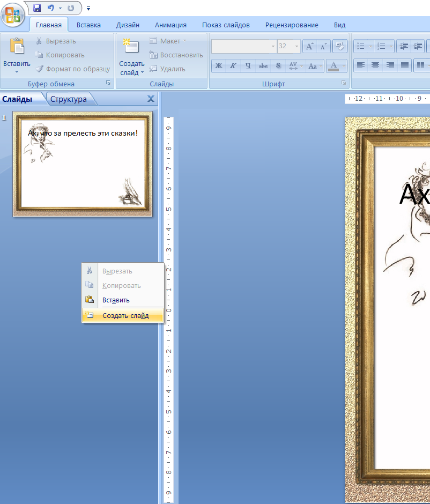430x504 pixels.
Task: Choose Копировать in the context menu
Action: pyautogui.click(x=123, y=285)
